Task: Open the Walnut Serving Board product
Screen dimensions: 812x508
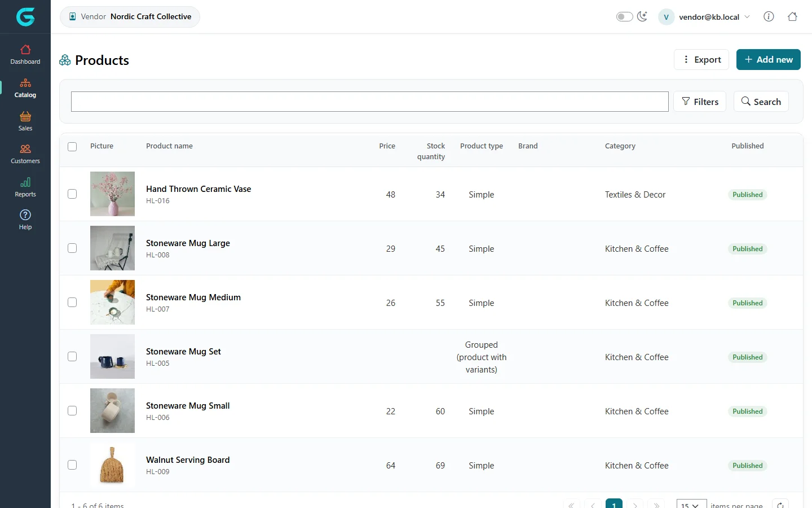Action: click(188, 460)
